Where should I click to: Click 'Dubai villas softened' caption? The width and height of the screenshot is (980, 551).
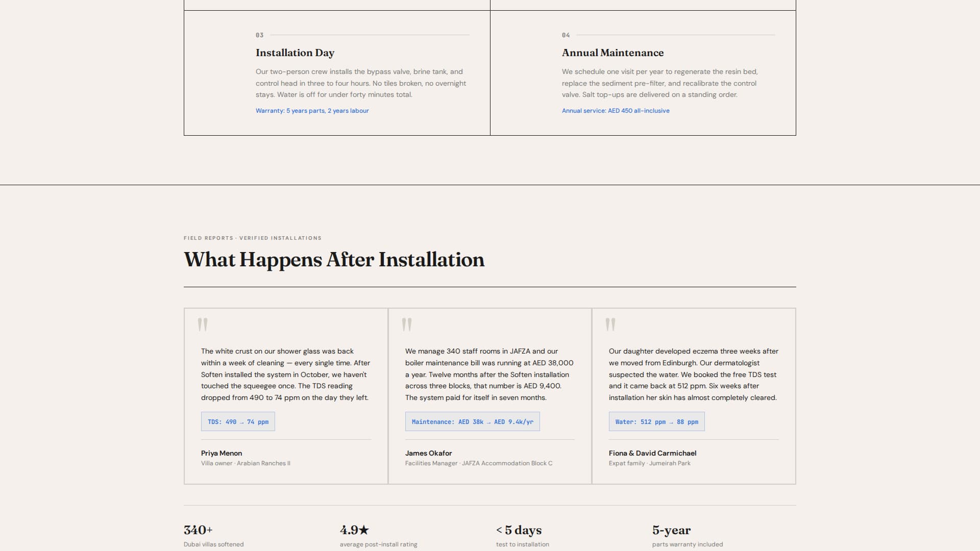pos(214,544)
